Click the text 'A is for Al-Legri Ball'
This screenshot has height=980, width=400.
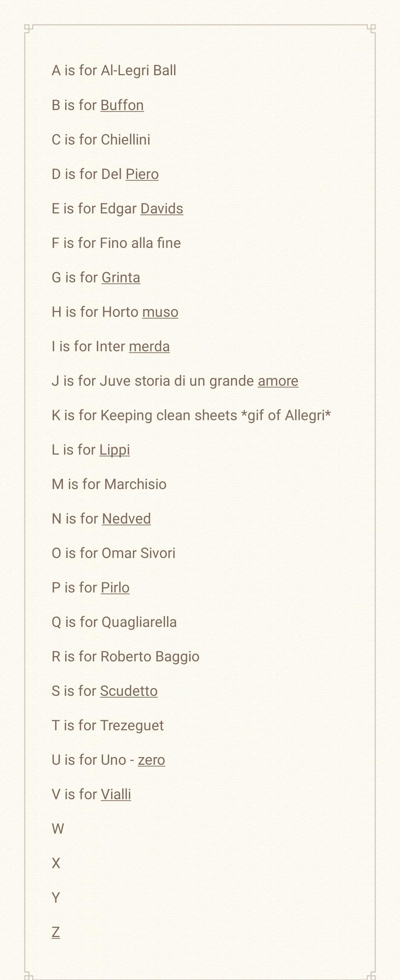[114, 71]
